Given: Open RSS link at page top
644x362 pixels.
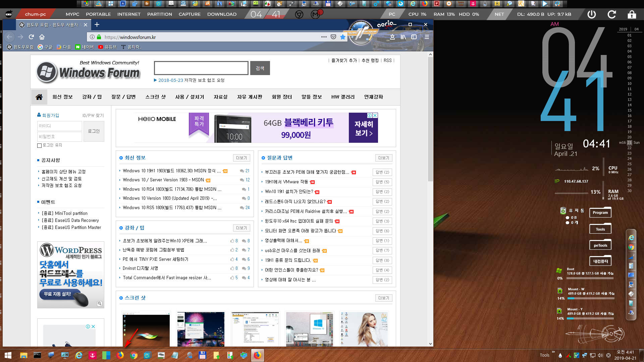Looking at the screenshot, I should tap(387, 60).
